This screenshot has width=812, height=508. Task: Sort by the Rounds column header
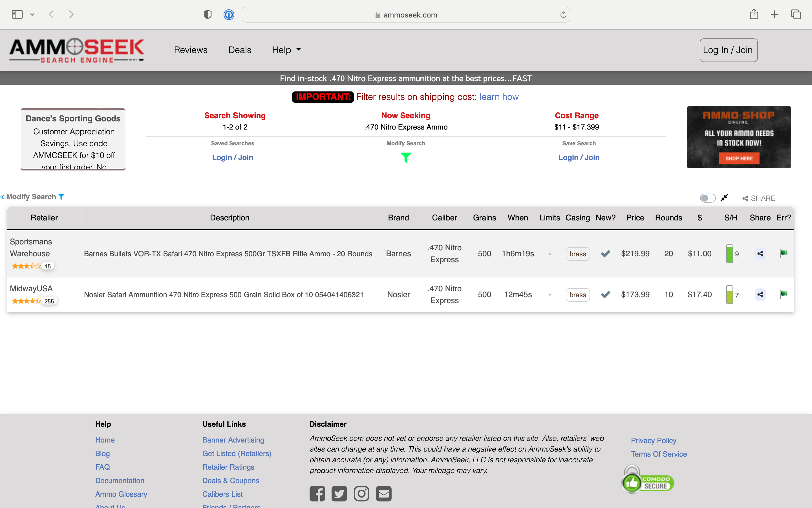tap(668, 218)
